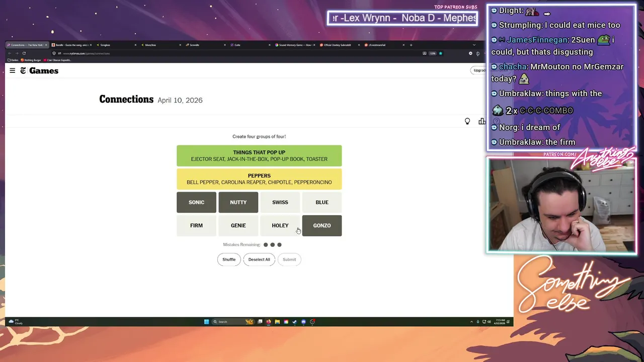Close the Connections browser tab
This screenshot has height=362, width=644.
46,45
